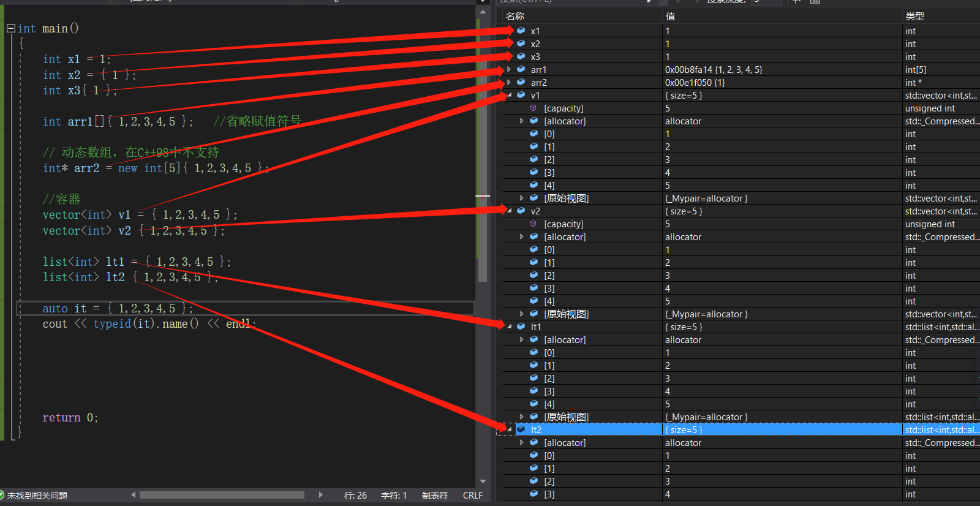Screen dimensions: 980x506
Task: Select the [0] element row under lt1
Action: coord(741,352)
